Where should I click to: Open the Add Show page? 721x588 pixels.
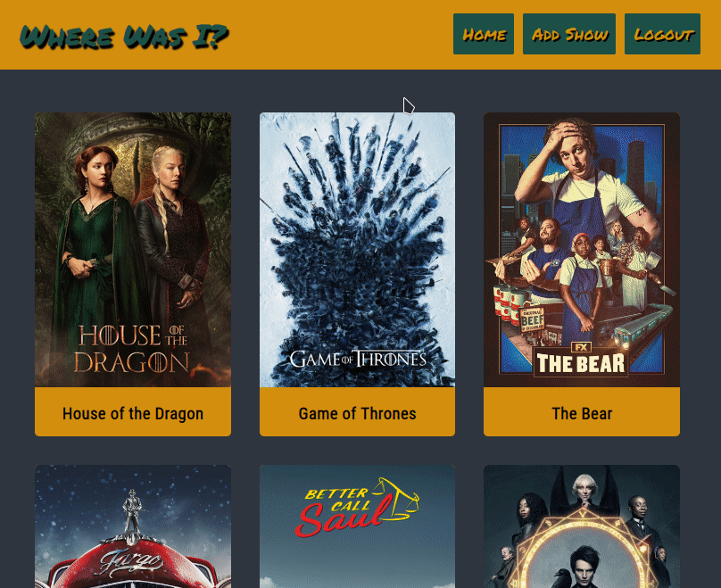coord(569,34)
